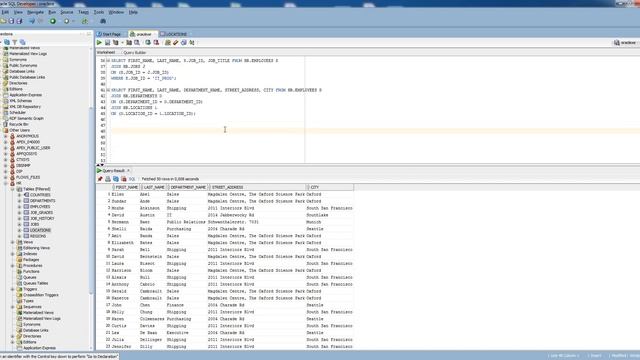Click the Filter funnel icon in Connections panel
This screenshot has width=640, height=360.
tap(15, 42)
